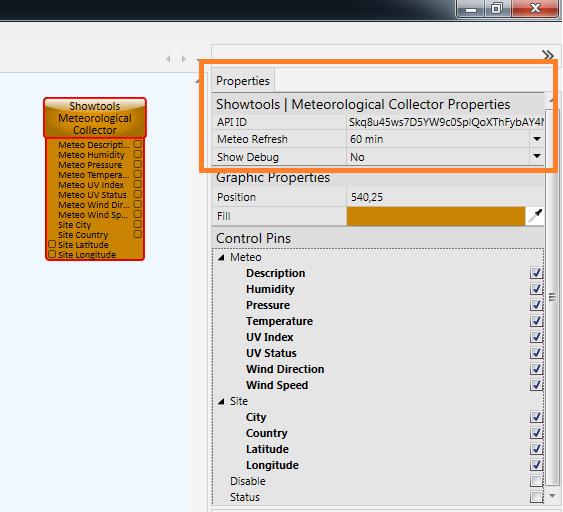Viewport: 563px width, 512px height.
Task: Check the Status control pin checkbox
Action: 536,497
